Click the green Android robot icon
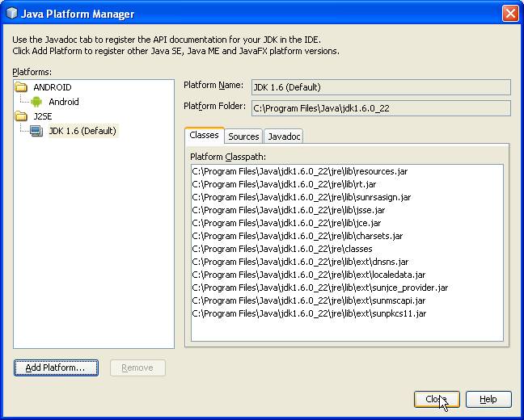 [36, 102]
